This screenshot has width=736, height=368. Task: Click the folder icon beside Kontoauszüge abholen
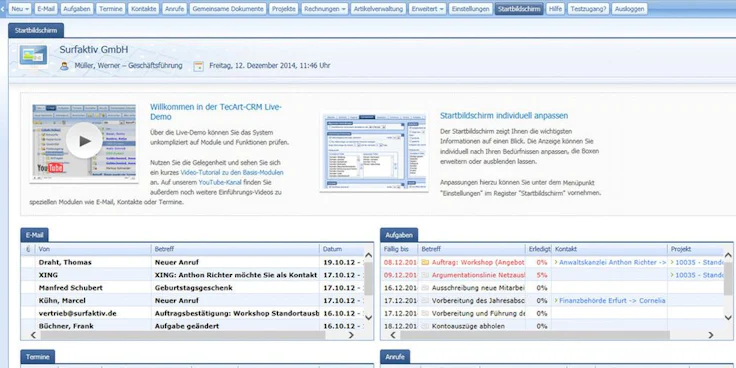coord(425,326)
